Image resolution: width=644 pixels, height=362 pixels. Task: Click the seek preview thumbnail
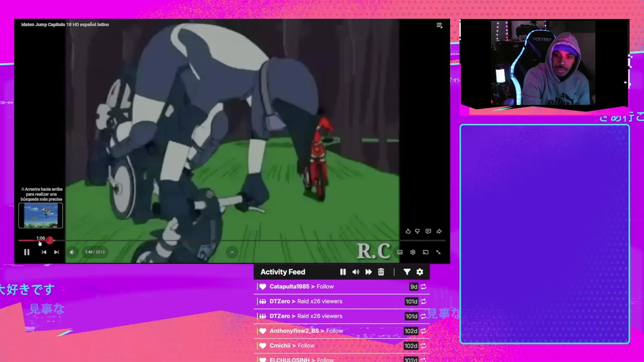[x=41, y=215]
